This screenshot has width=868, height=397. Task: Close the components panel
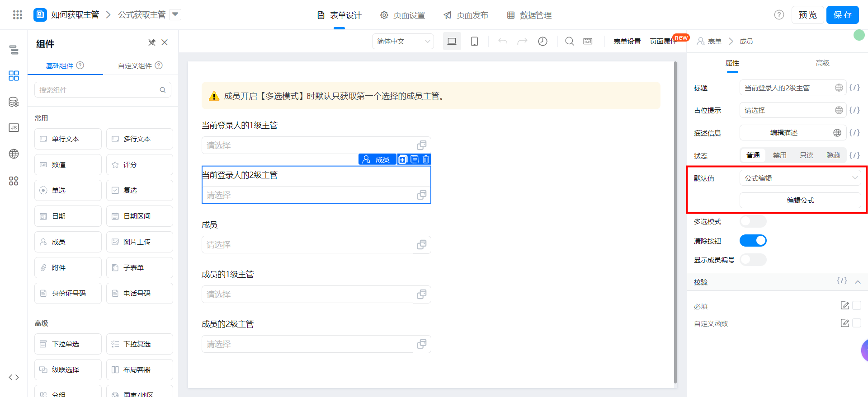click(165, 42)
